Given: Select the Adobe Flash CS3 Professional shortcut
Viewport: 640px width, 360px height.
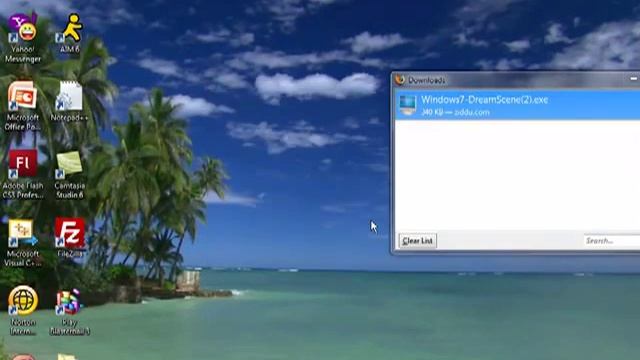Looking at the screenshot, I should point(23,174).
